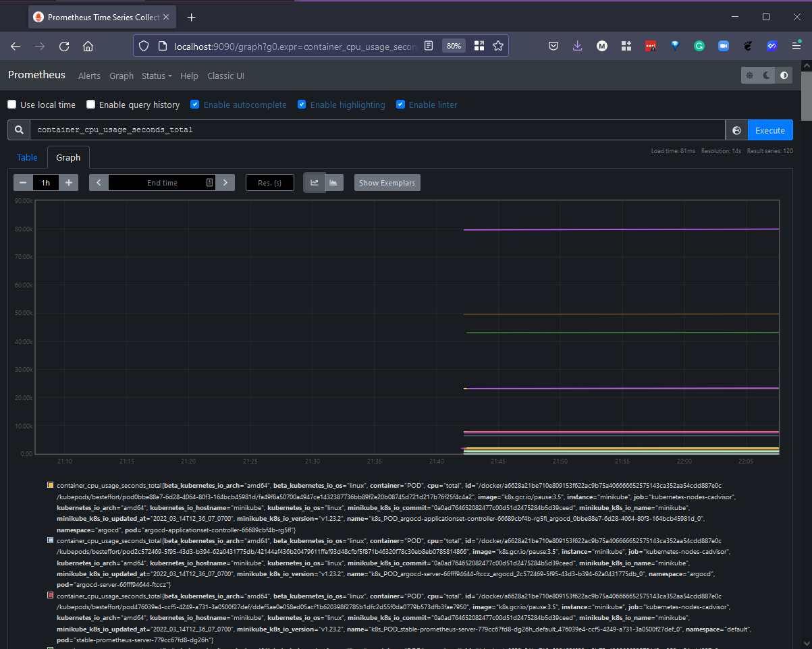812x649 pixels.
Task: Switch to the Table tab
Action: click(x=27, y=158)
